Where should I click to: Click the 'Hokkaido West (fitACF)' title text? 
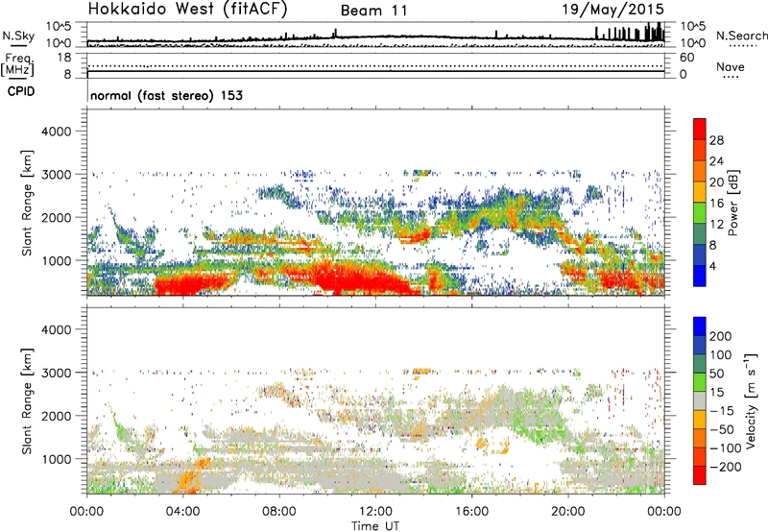click(187, 10)
